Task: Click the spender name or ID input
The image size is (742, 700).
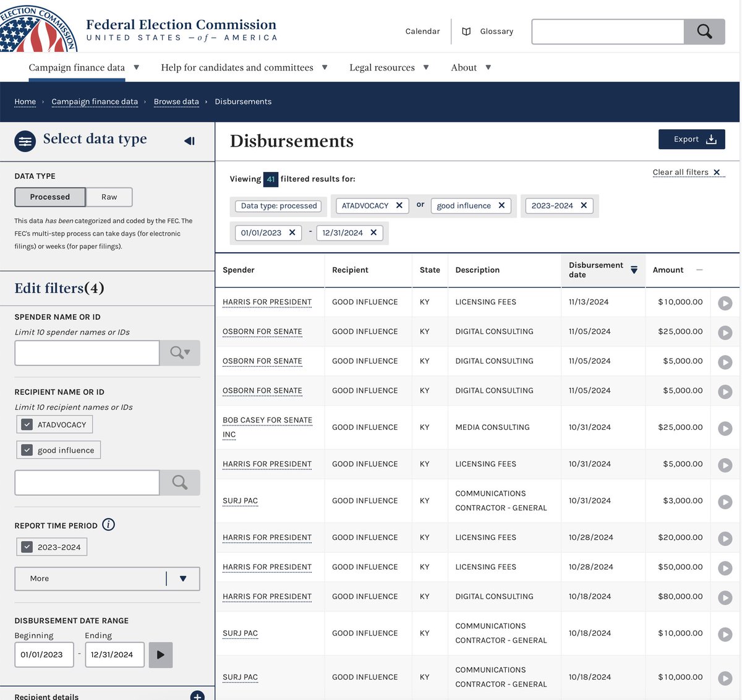Action: [87, 352]
